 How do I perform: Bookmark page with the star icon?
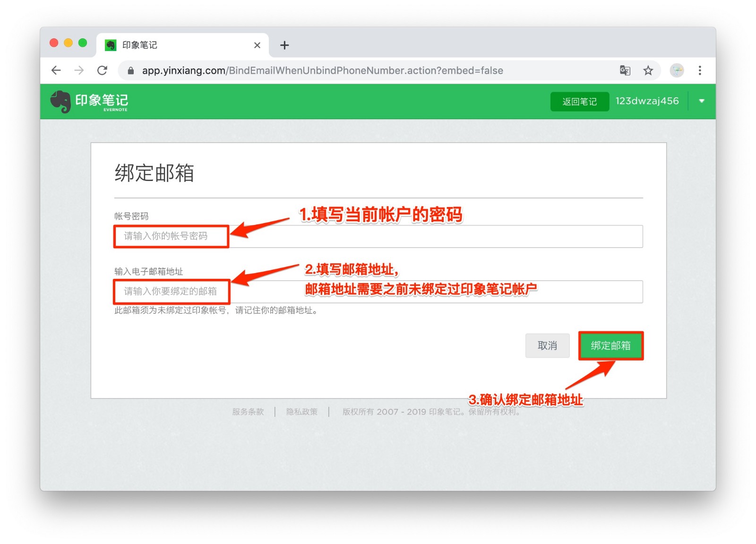click(x=648, y=70)
